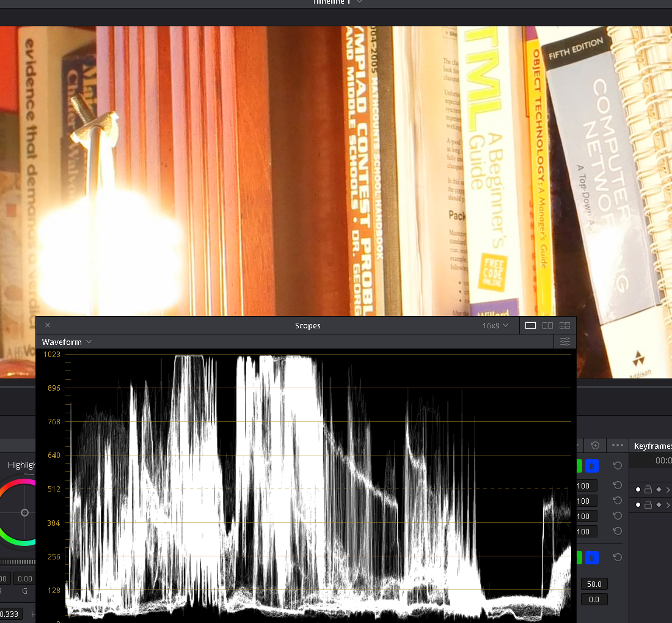Screen dimensions: 672x623
Task: Click the 512 waveform scale label
Action: (54, 488)
